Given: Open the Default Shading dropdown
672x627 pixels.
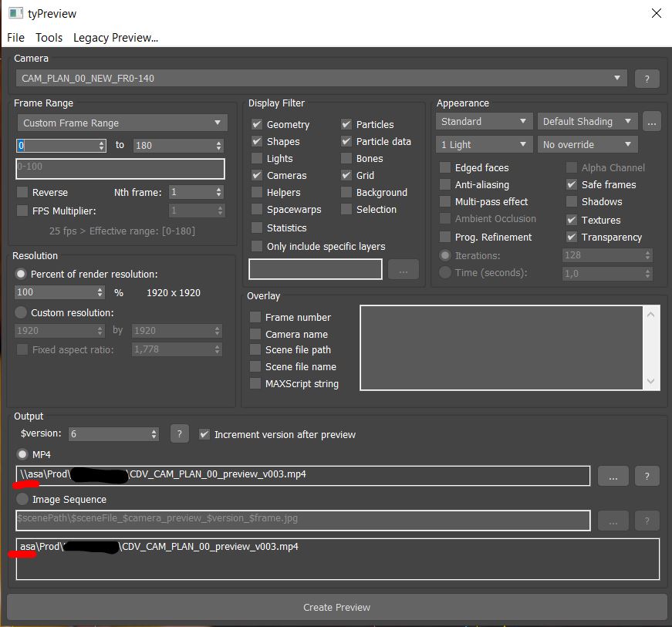Looking at the screenshot, I should coord(588,121).
